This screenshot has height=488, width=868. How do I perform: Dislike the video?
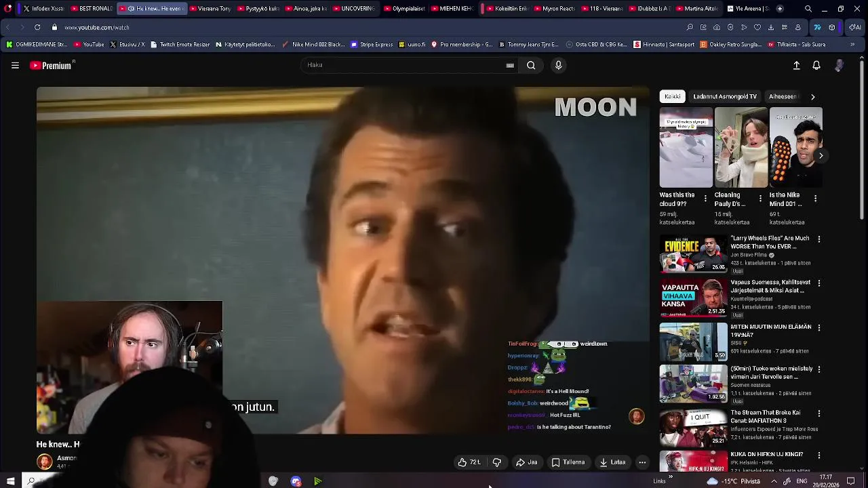tap(496, 462)
